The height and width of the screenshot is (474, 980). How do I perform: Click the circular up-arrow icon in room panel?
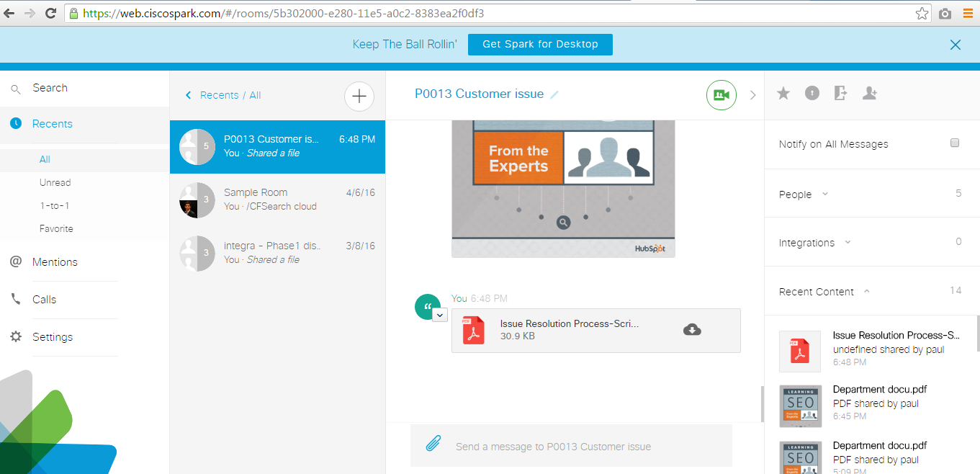(x=812, y=93)
